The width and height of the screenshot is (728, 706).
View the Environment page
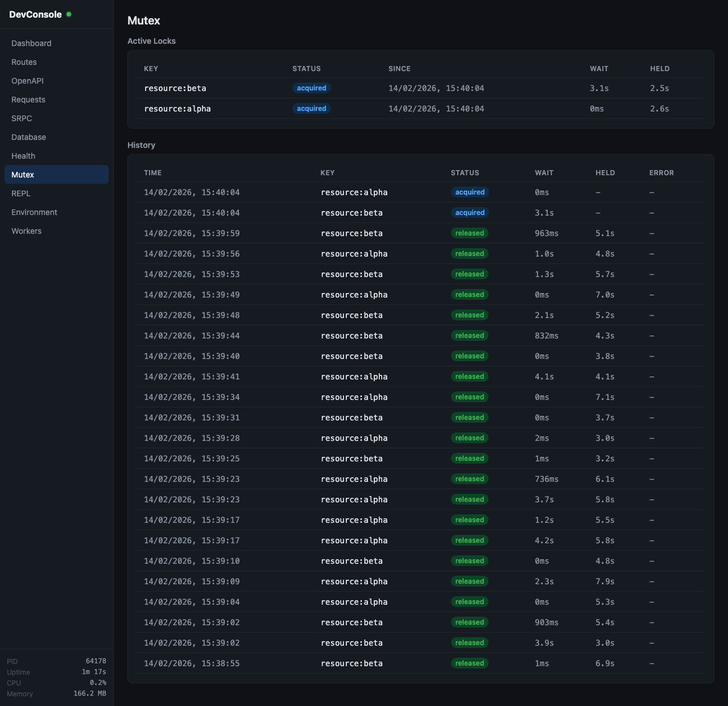click(x=34, y=212)
